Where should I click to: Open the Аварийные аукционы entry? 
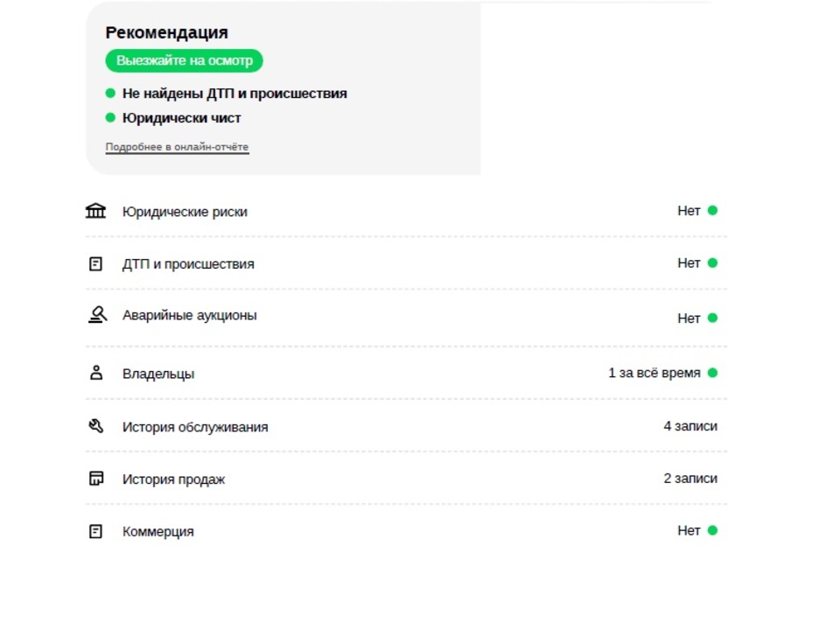click(x=190, y=315)
